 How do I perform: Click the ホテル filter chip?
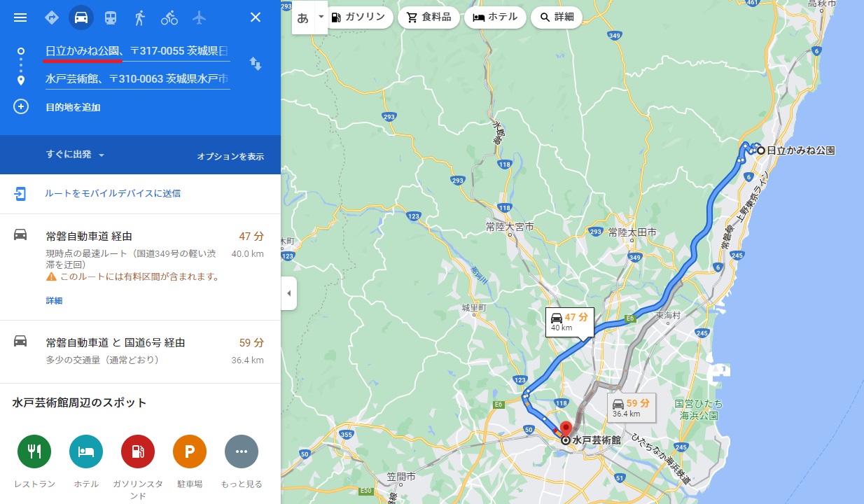496,17
